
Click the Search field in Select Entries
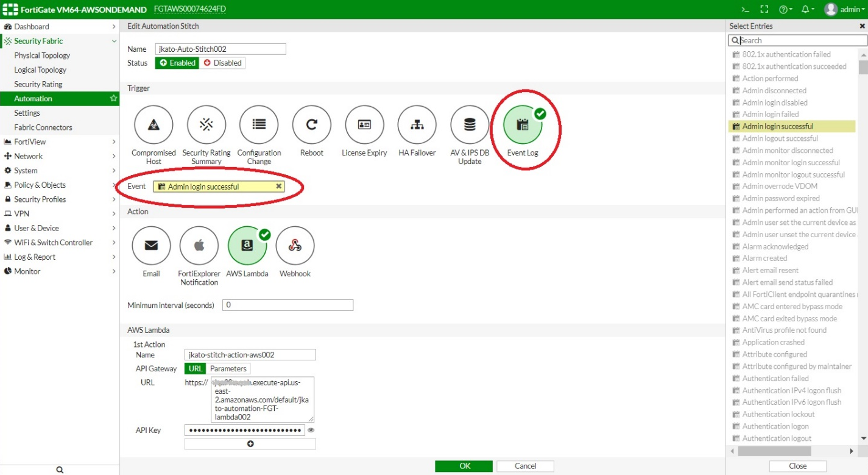797,40
